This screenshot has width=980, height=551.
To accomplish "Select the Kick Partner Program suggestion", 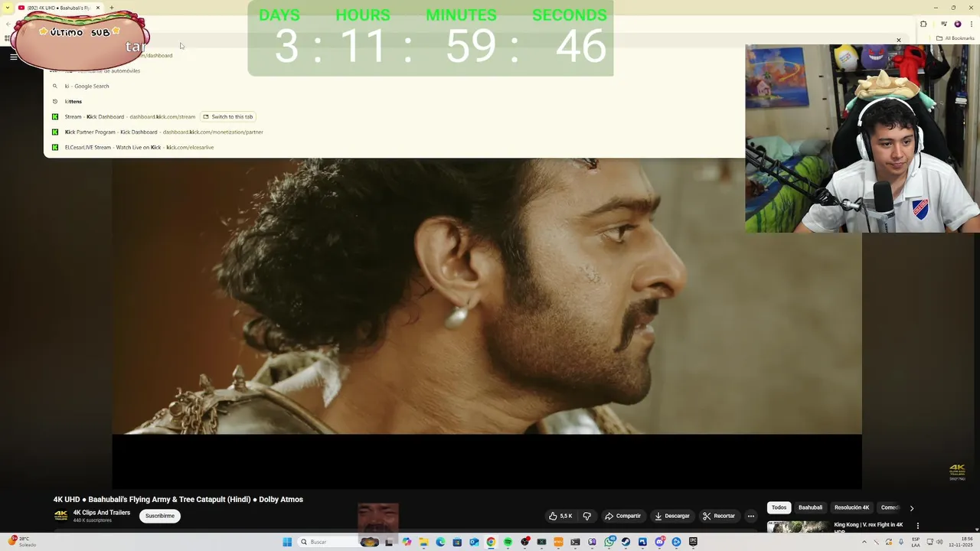I will coord(394,132).
